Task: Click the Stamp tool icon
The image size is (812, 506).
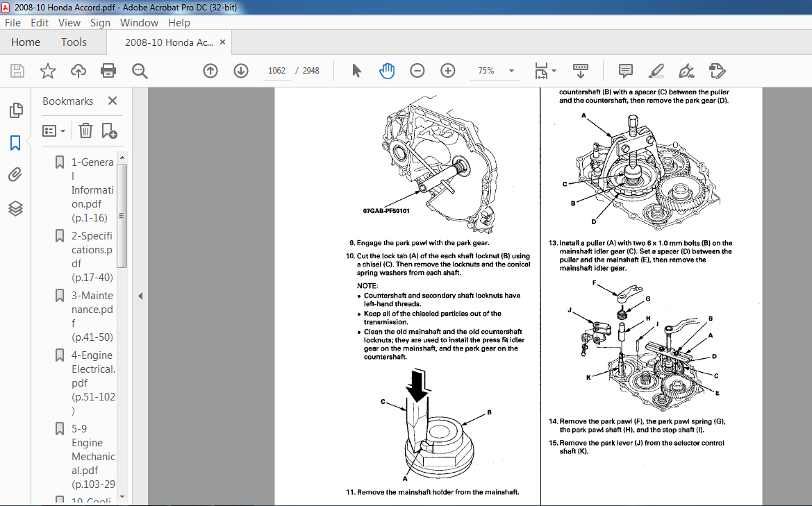Action: (718, 71)
